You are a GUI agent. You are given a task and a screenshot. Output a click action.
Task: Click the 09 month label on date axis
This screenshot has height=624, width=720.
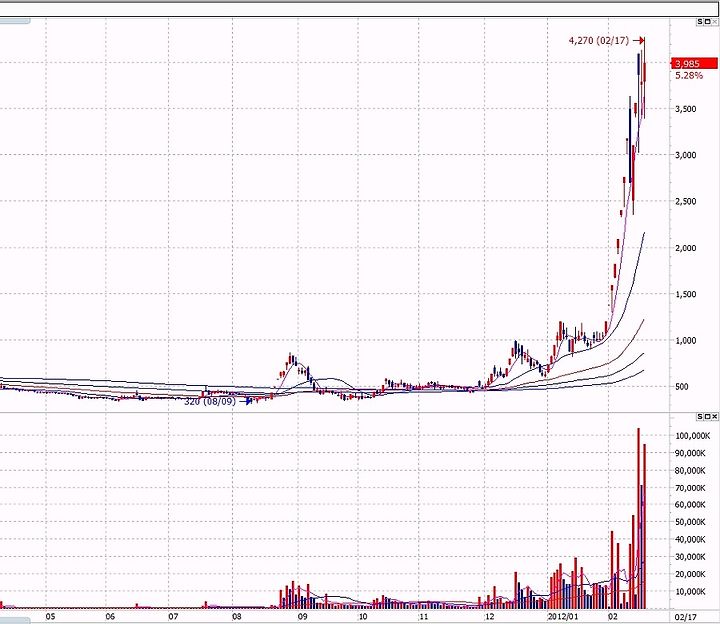303,617
